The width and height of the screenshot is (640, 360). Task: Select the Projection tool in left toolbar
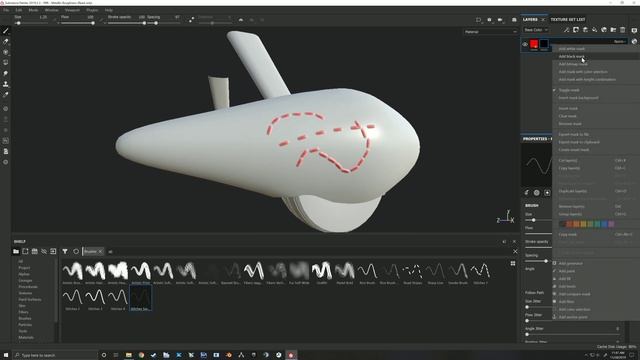pos(6,52)
